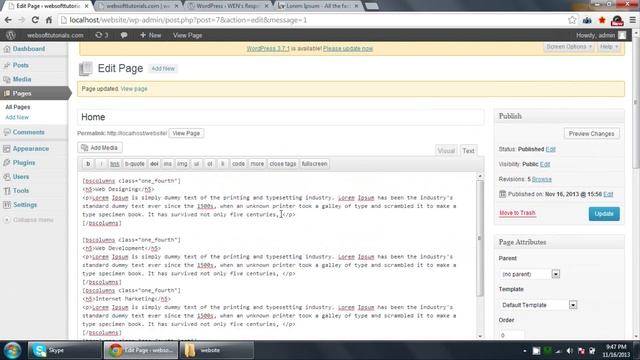Click the fullscreen editor button
This screenshot has height=360, width=640.
(314, 164)
